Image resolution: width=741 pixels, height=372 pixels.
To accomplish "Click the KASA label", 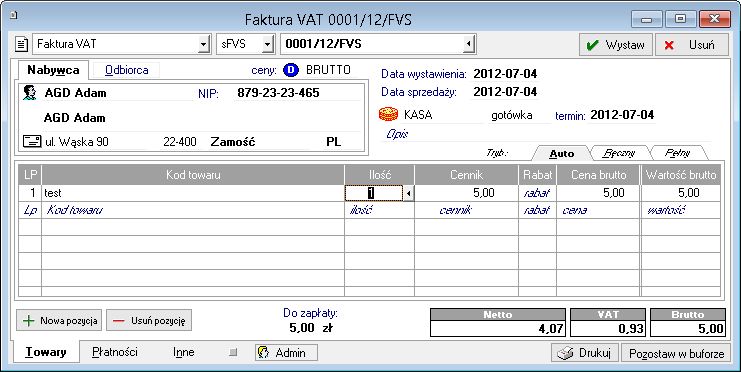I will 418,115.
